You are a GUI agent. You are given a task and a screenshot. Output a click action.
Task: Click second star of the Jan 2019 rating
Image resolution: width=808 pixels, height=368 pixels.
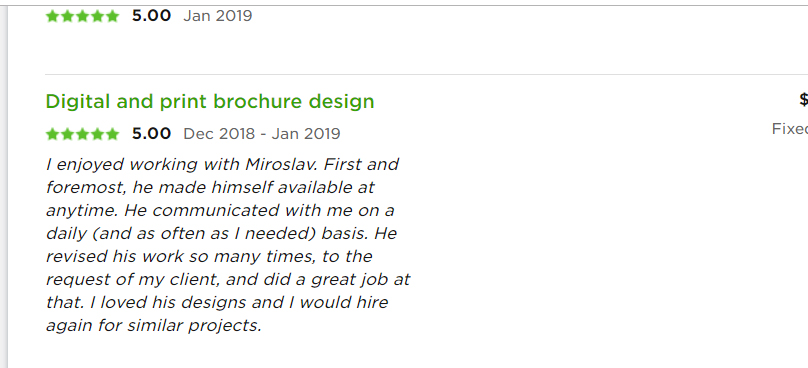tap(67, 16)
